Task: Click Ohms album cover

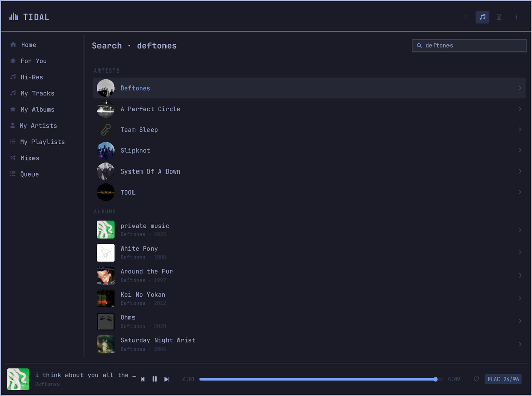Action: pyautogui.click(x=106, y=321)
